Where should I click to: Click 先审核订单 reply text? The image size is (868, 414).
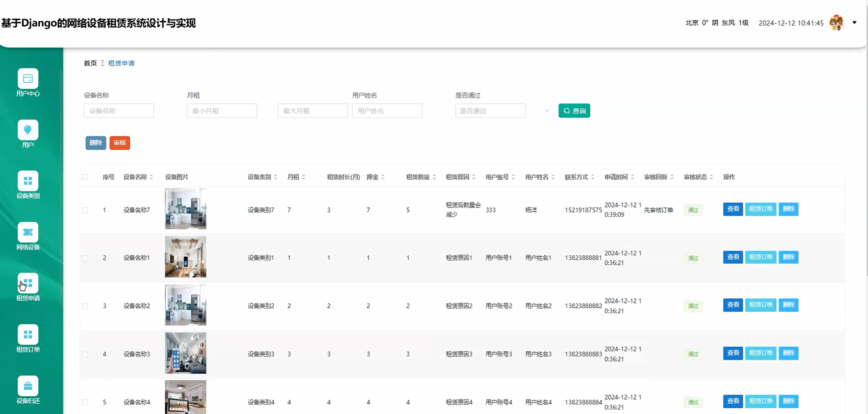point(659,210)
